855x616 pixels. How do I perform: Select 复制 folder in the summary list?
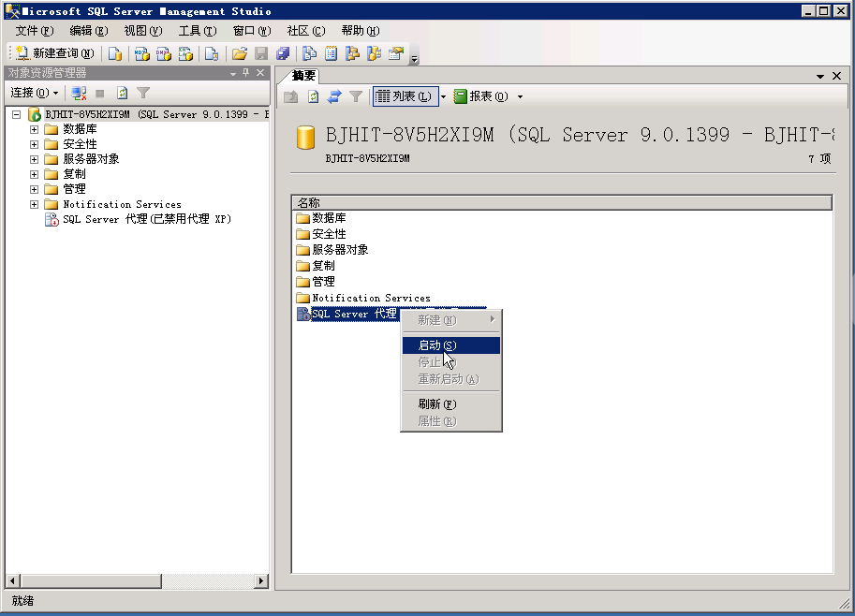click(x=316, y=266)
